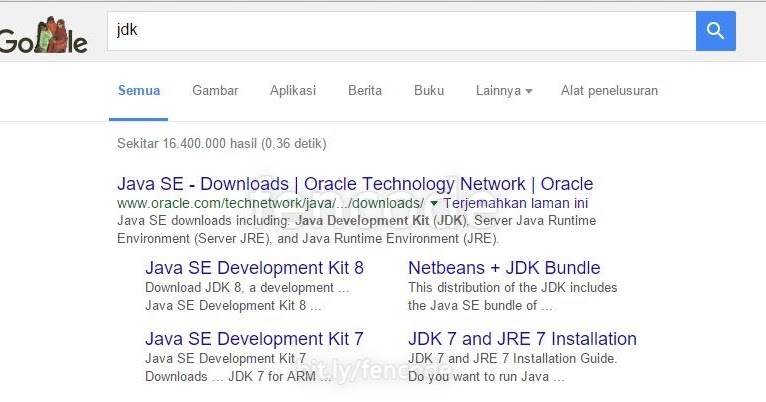The width and height of the screenshot is (766, 402).
Task: Click the blue search magnifier button
Action: 716,31
